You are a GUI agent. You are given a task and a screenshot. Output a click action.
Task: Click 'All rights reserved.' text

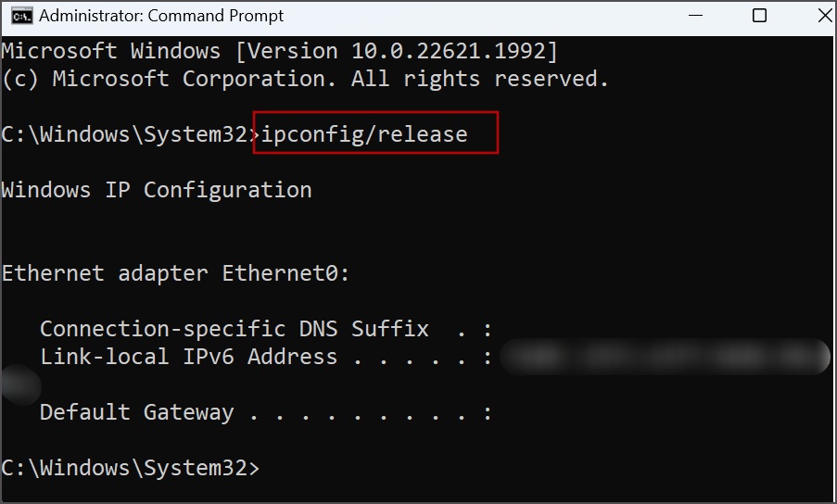tap(480, 79)
